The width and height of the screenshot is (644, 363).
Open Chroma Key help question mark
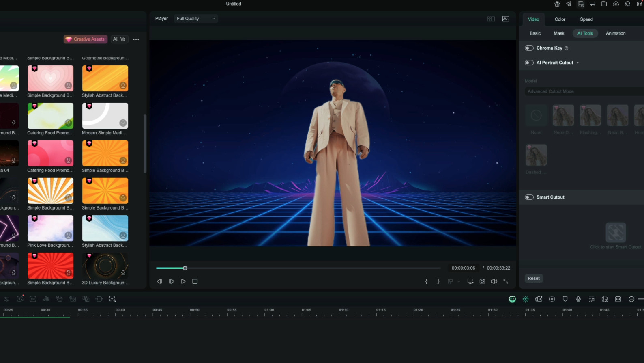pos(566,48)
